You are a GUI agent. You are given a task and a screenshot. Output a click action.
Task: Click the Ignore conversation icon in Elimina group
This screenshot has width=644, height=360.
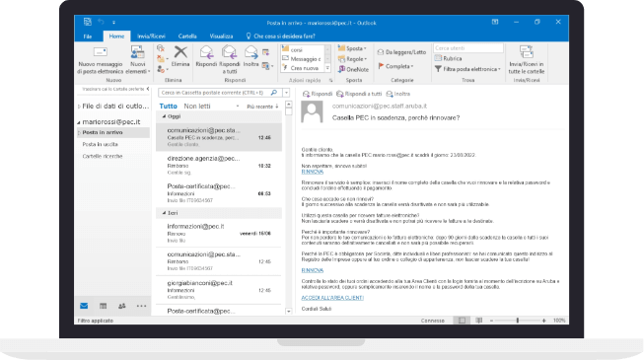tap(161, 48)
